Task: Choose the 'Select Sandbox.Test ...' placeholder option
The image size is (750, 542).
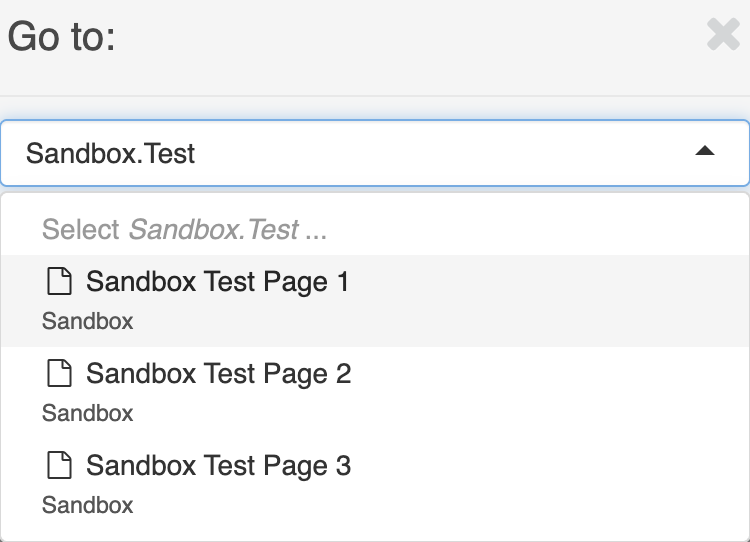Action: point(184,230)
